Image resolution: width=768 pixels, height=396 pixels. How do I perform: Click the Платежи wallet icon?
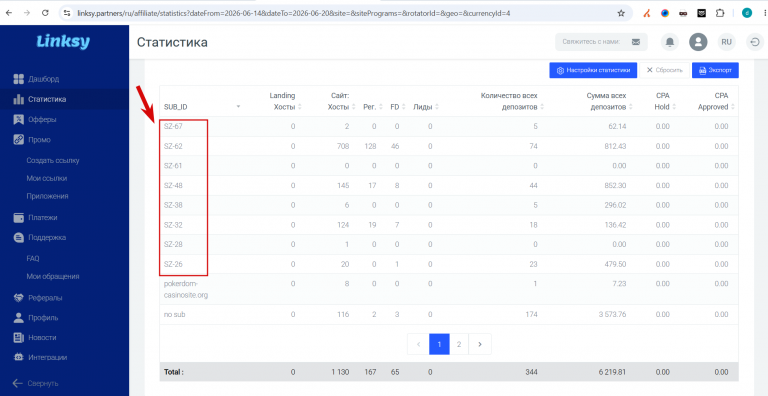point(19,217)
